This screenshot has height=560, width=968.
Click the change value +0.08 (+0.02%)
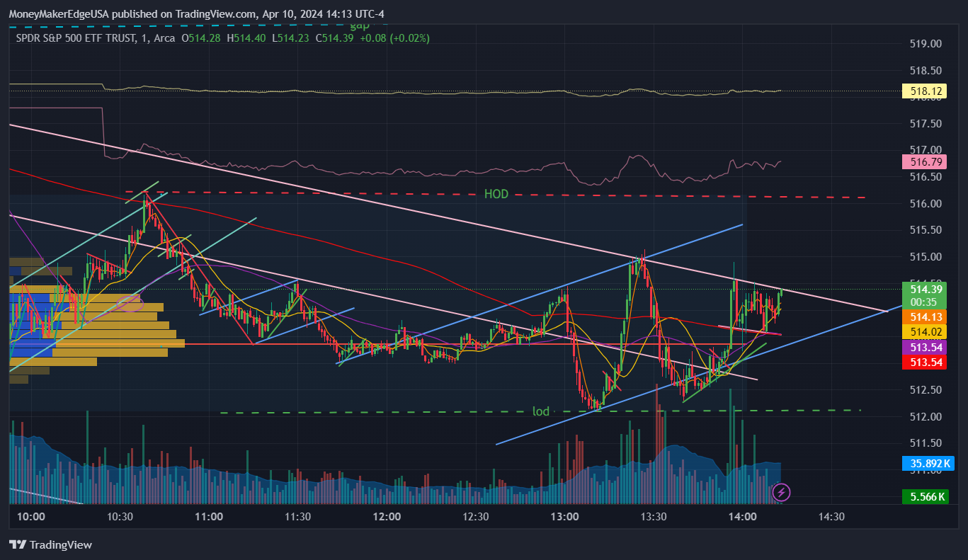[394, 38]
